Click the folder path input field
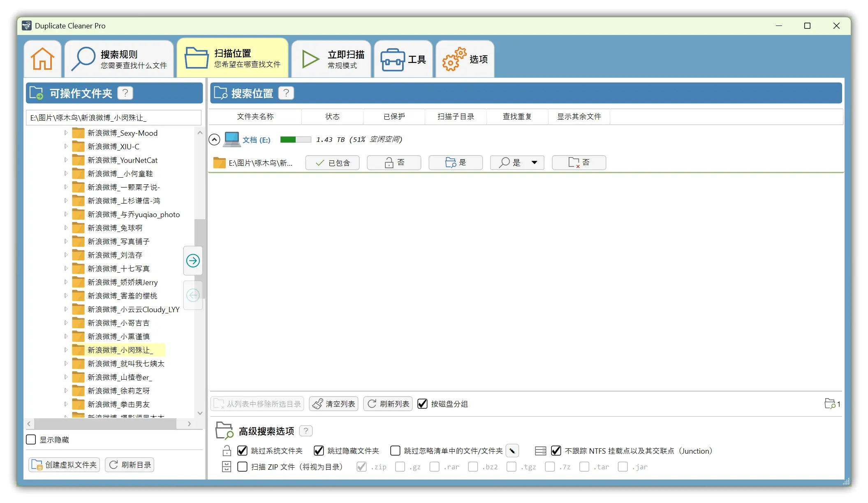The height and width of the screenshot is (503, 868). (x=113, y=118)
